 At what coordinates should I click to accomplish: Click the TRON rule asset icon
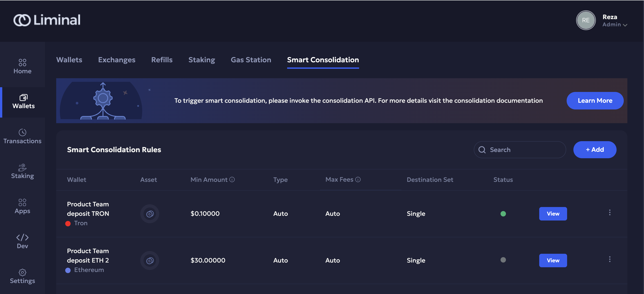click(150, 214)
